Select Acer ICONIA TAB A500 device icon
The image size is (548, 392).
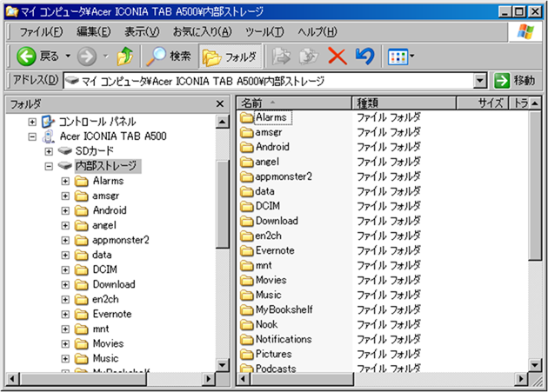48,136
